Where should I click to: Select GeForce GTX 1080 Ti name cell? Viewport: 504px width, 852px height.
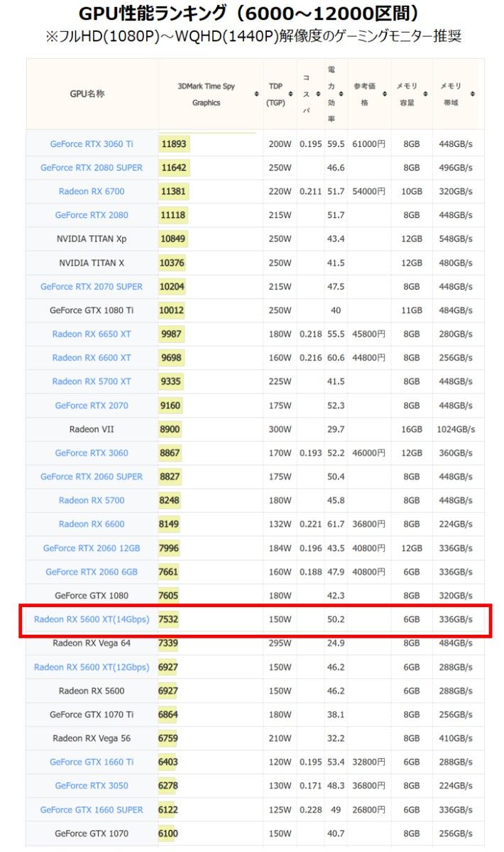point(92,311)
